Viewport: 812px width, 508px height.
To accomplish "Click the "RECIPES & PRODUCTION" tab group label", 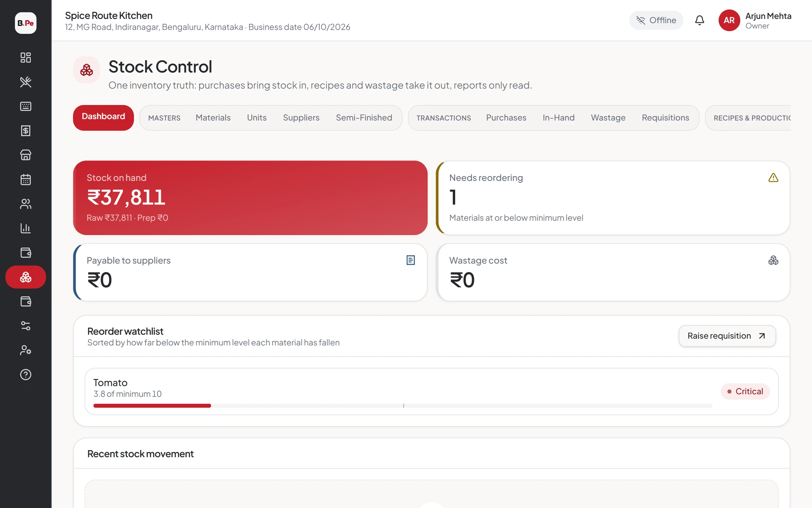I will coord(752,118).
